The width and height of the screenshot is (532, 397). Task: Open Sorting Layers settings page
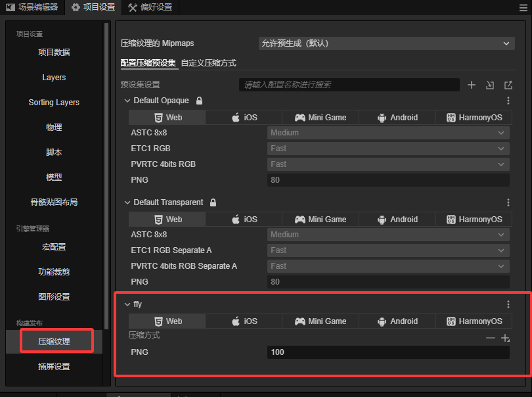click(x=54, y=103)
